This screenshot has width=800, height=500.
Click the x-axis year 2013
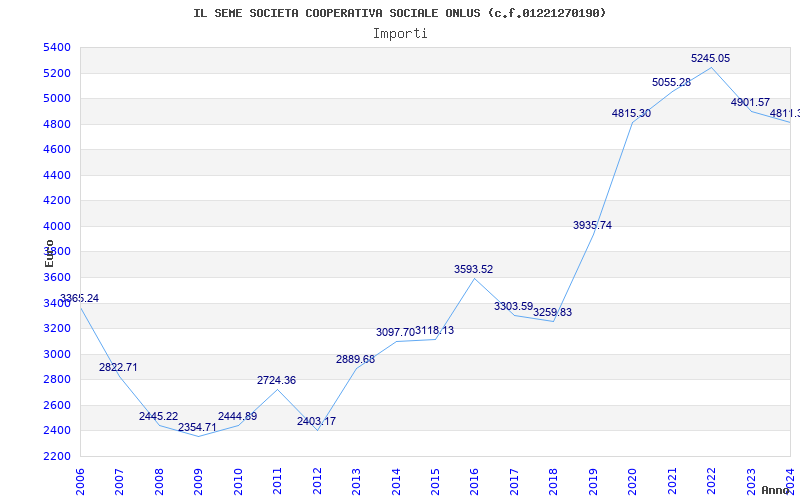point(356,482)
